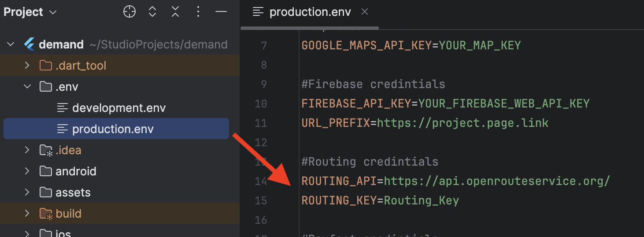Viewport: 644px width, 237px height.
Task: Select the .dart_tool folder row
Action: [x=120, y=66]
